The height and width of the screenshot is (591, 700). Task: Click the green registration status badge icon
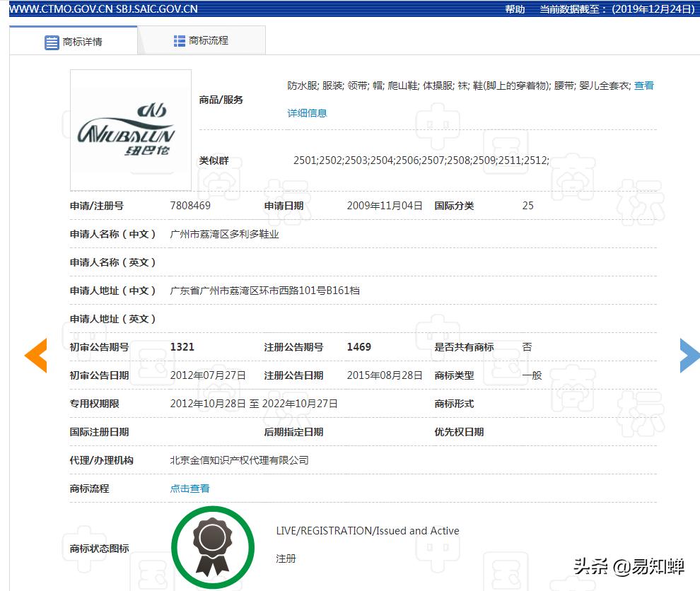(x=213, y=547)
